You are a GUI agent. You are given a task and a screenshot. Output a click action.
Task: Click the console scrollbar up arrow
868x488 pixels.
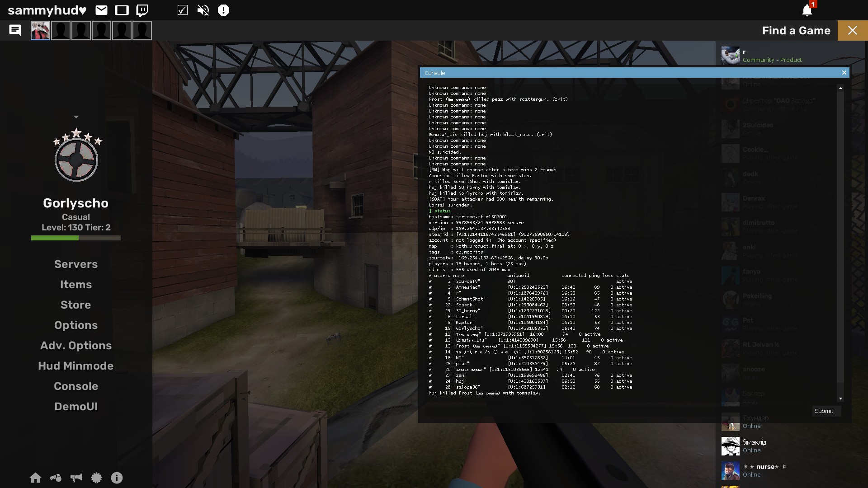840,88
